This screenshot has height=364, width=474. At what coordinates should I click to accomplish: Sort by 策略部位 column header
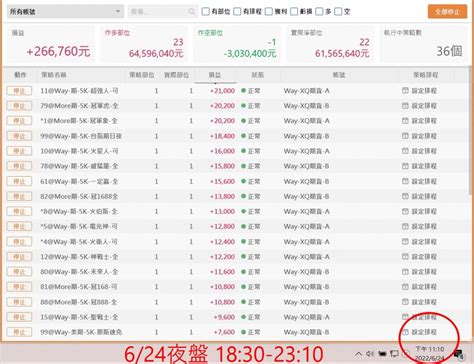[x=142, y=75]
